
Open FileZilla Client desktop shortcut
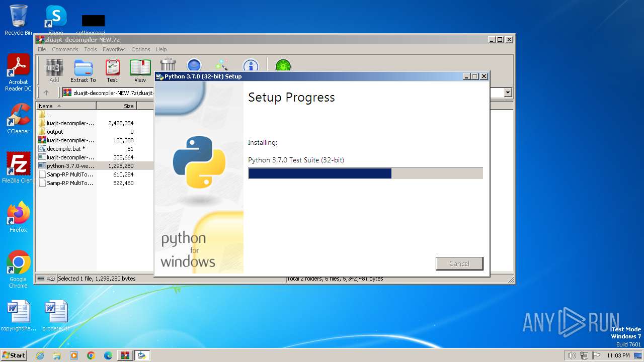pos(18,168)
